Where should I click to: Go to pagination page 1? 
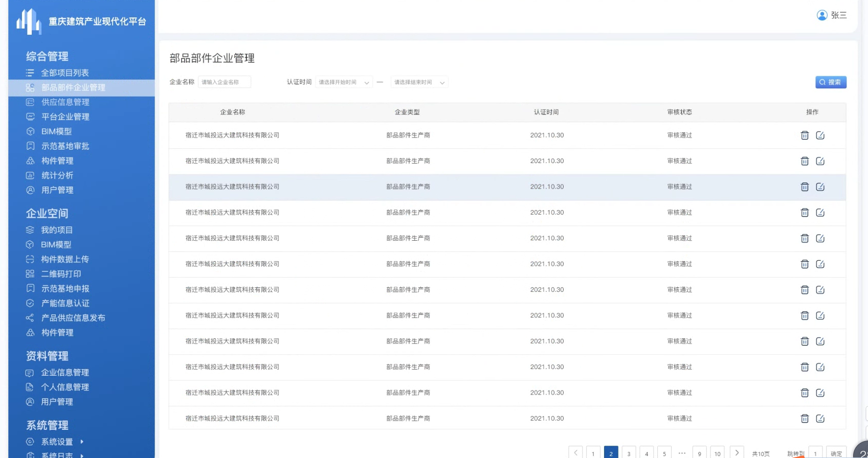click(x=593, y=453)
